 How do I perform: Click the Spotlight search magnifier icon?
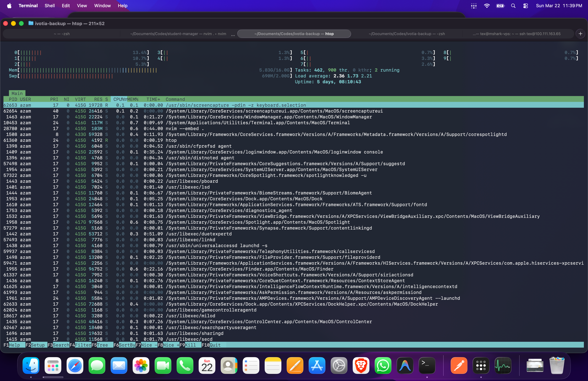pos(513,6)
